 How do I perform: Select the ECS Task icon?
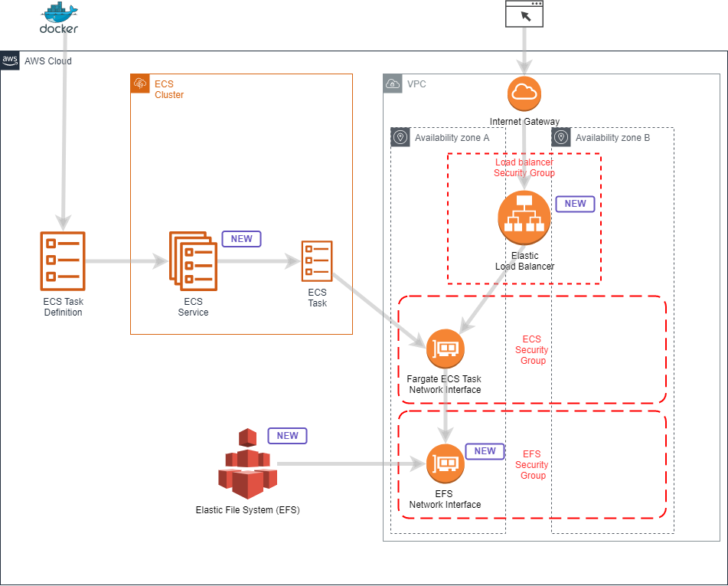coord(317,261)
